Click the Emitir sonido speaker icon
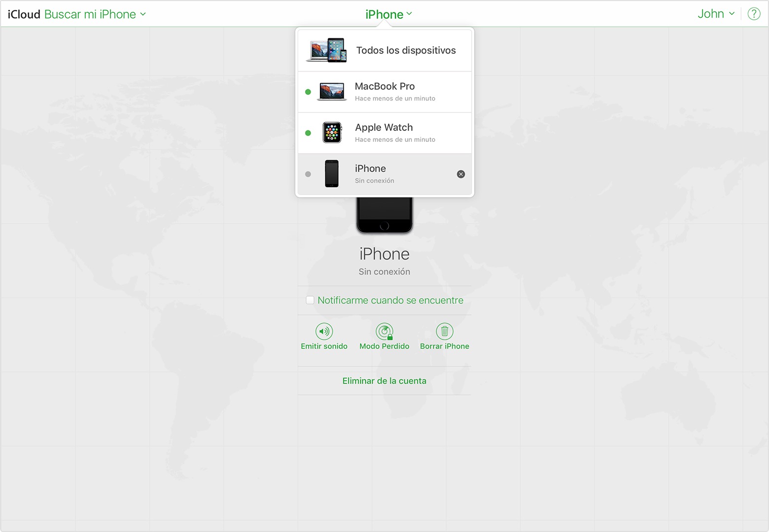Image resolution: width=769 pixels, height=532 pixels. coord(324,331)
